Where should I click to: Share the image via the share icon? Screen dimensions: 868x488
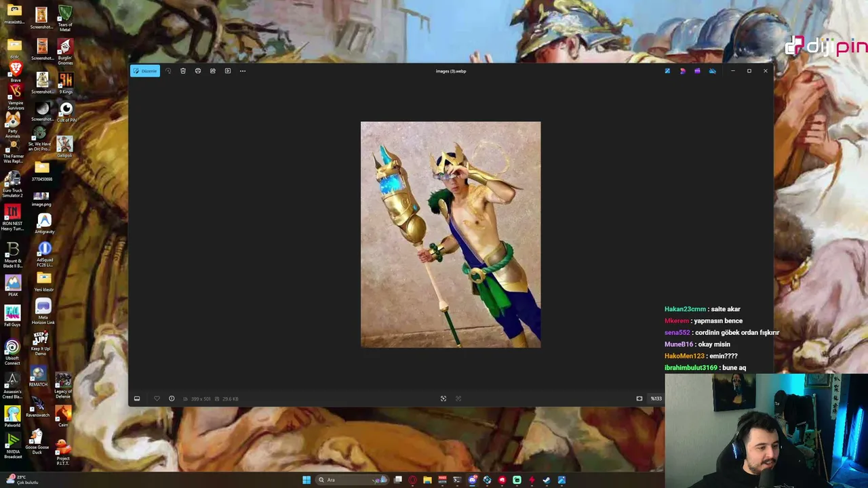pos(213,70)
